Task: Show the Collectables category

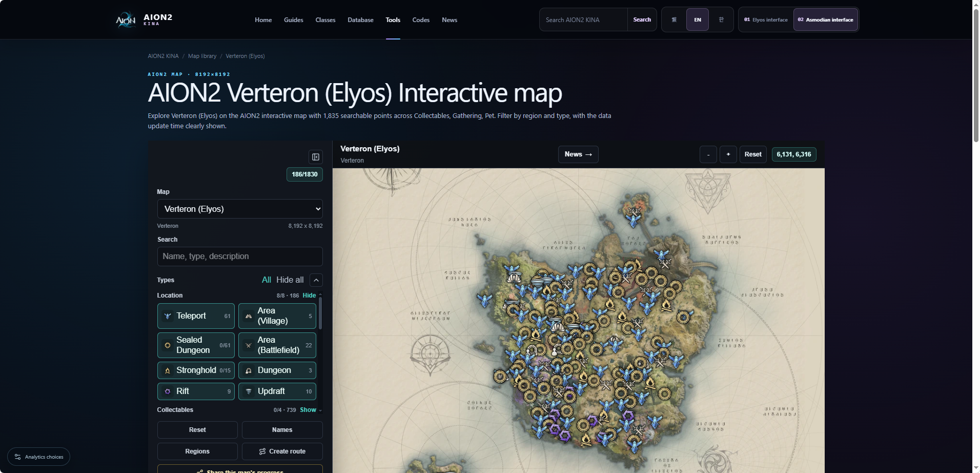Action: point(308,410)
